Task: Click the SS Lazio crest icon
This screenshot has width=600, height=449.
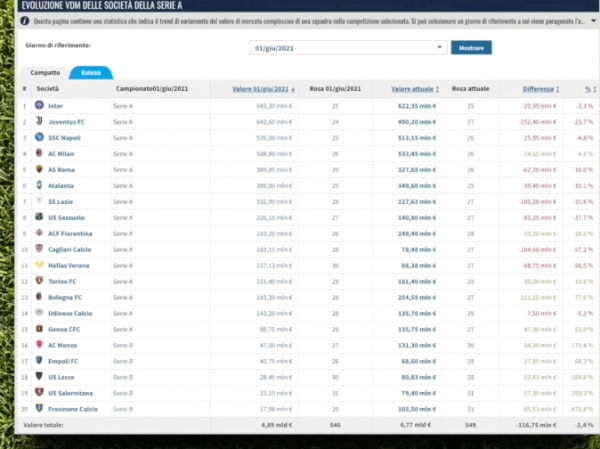Action: [x=39, y=201]
